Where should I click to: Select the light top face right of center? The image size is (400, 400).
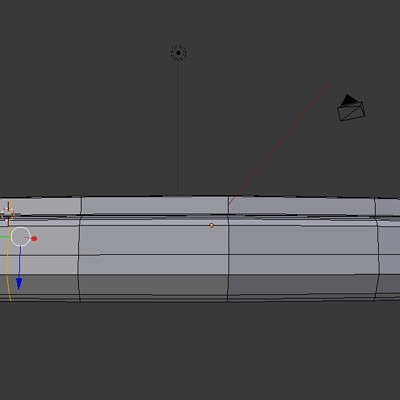pos(302,206)
